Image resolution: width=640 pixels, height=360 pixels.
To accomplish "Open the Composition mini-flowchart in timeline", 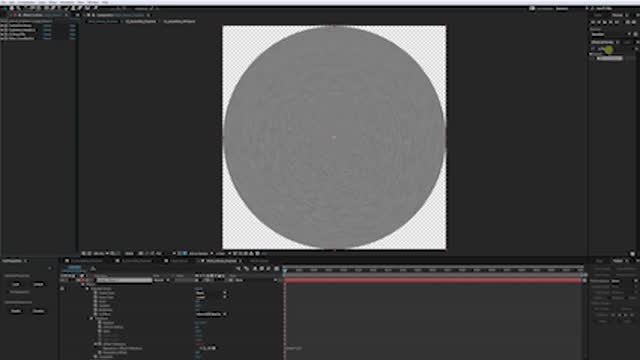I will click(x=239, y=268).
